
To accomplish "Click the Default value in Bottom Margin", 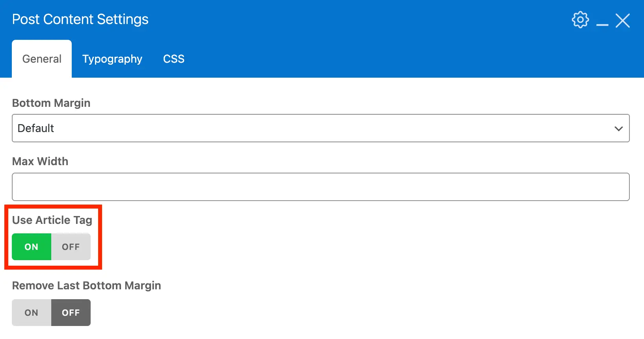I will [x=35, y=128].
